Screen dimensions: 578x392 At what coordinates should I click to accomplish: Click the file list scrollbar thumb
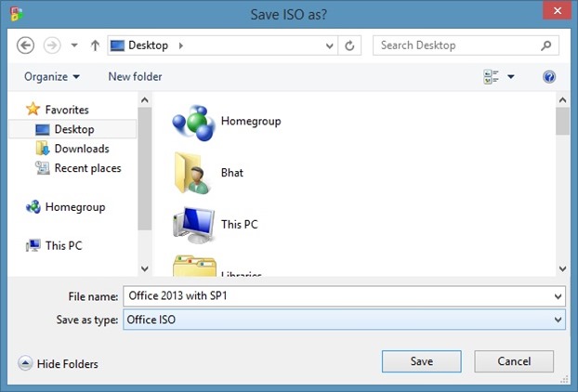point(562,121)
